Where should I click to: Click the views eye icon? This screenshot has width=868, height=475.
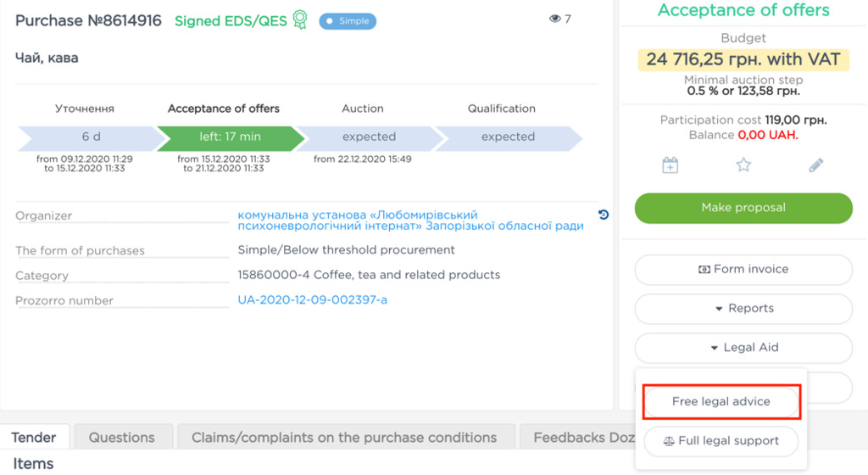[x=555, y=19]
